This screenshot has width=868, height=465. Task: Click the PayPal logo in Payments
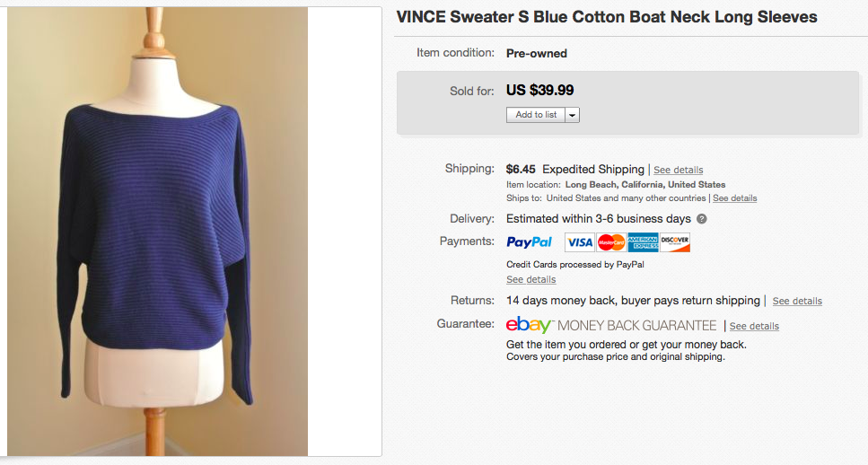pos(530,242)
